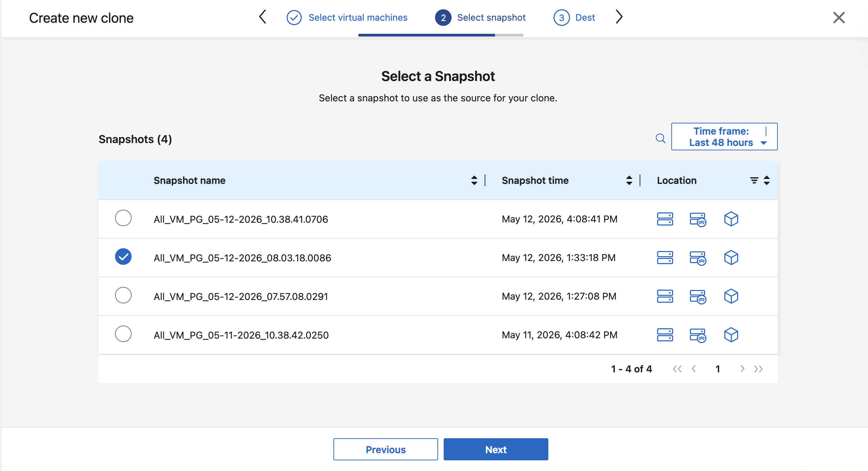Click the Next button

coord(496,449)
